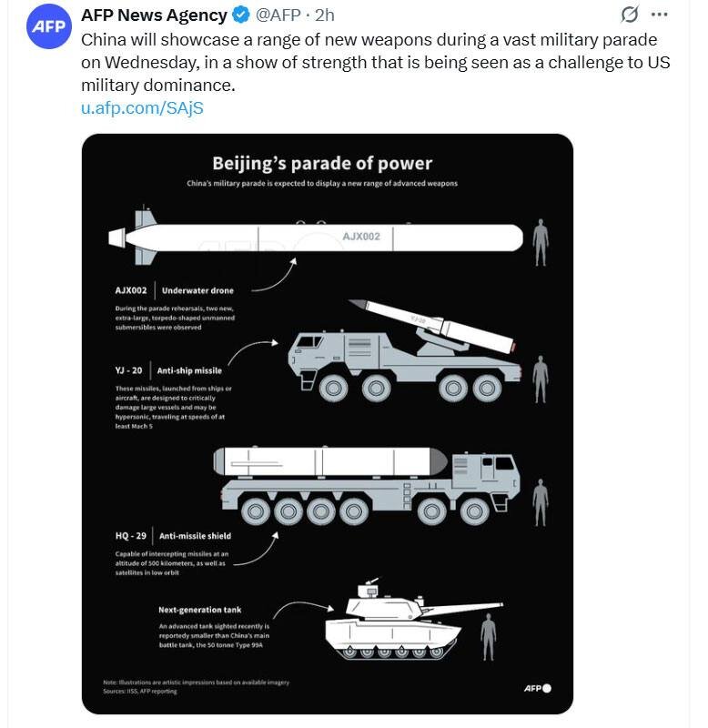Open the 2h post timestamp
Viewport: 708px width, 728px height.
coord(325,15)
